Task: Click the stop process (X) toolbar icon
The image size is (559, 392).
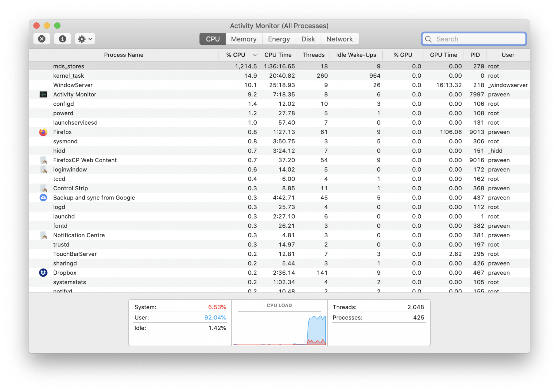Action: (x=42, y=39)
